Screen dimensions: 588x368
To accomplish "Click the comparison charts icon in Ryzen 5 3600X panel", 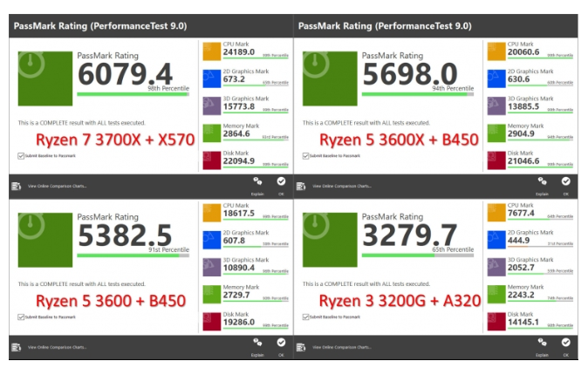I will coord(301,187).
